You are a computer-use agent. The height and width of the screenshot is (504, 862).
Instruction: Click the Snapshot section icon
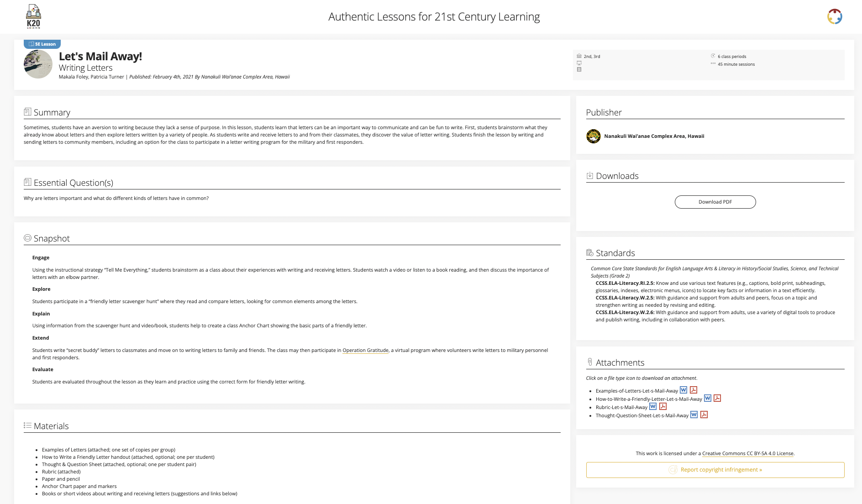pyautogui.click(x=27, y=238)
